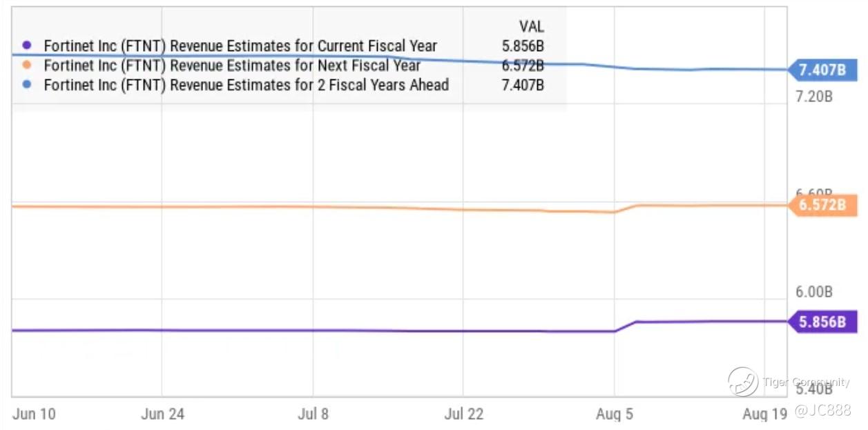
Task: Click the Jul 8 date label
Action: pos(313,414)
